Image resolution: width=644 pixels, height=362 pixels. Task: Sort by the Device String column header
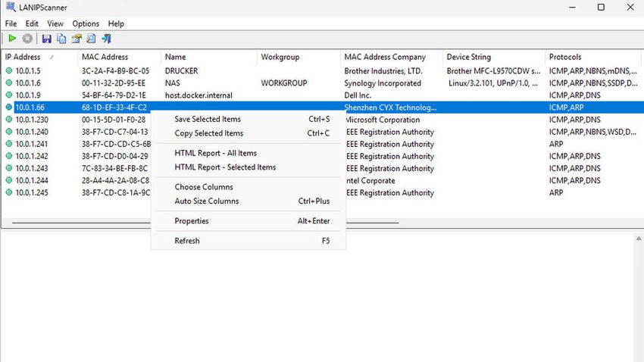[494, 57]
